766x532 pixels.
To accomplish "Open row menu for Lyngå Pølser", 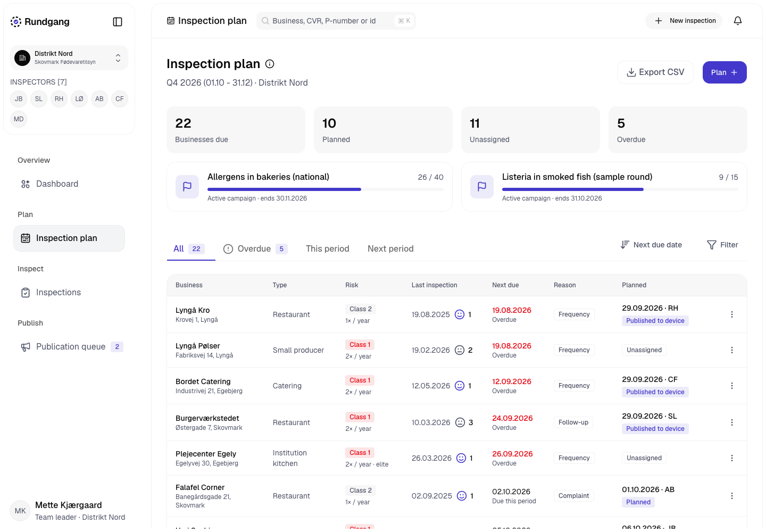I will point(732,350).
